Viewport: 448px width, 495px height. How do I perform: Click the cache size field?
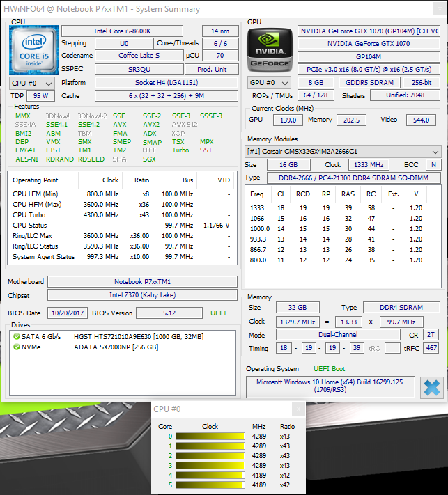click(167, 95)
